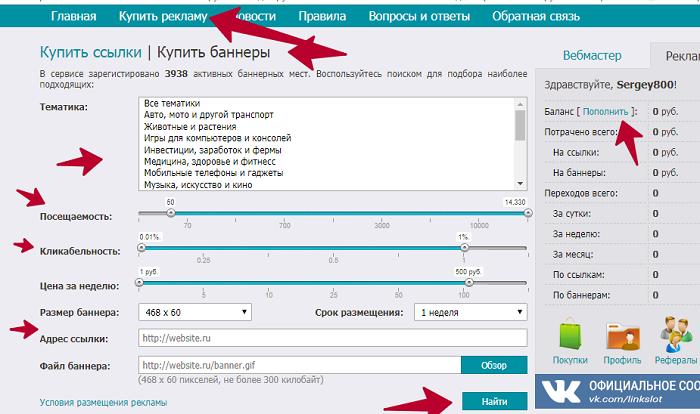Click the 'По баннерам' row label
This screenshot has width=700, height=414.
tap(581, 295)
